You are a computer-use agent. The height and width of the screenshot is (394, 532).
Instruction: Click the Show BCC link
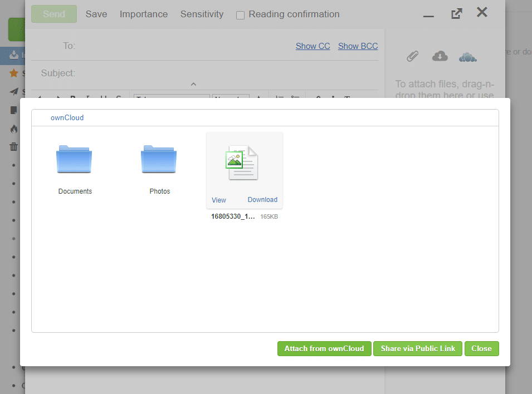click(358, 46)
